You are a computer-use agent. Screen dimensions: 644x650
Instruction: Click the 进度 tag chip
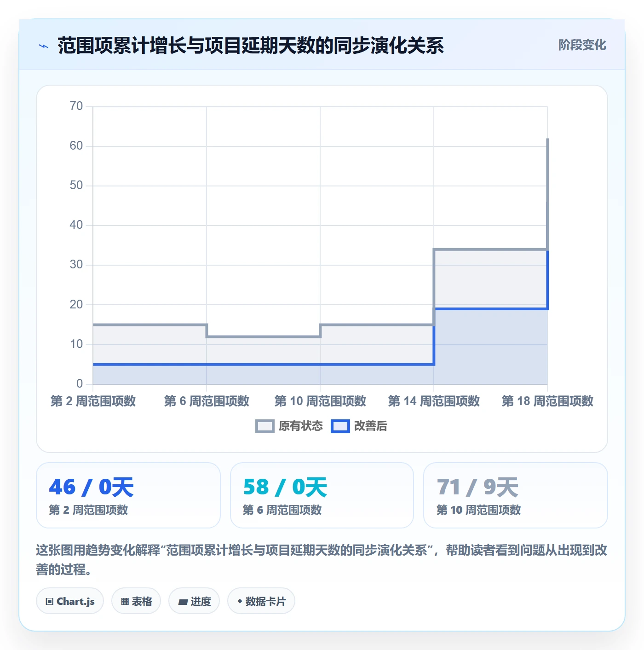pyautogui.click(x=194, y=601)
